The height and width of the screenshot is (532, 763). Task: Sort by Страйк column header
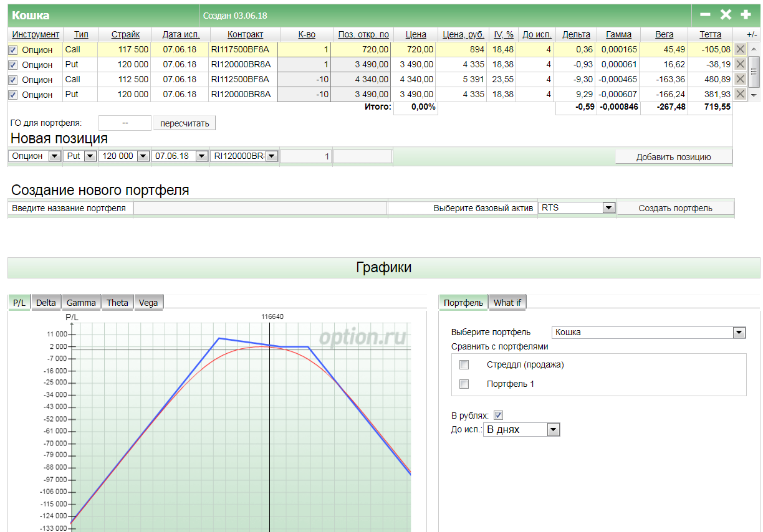pyautogui.click(x=125, y=34)
